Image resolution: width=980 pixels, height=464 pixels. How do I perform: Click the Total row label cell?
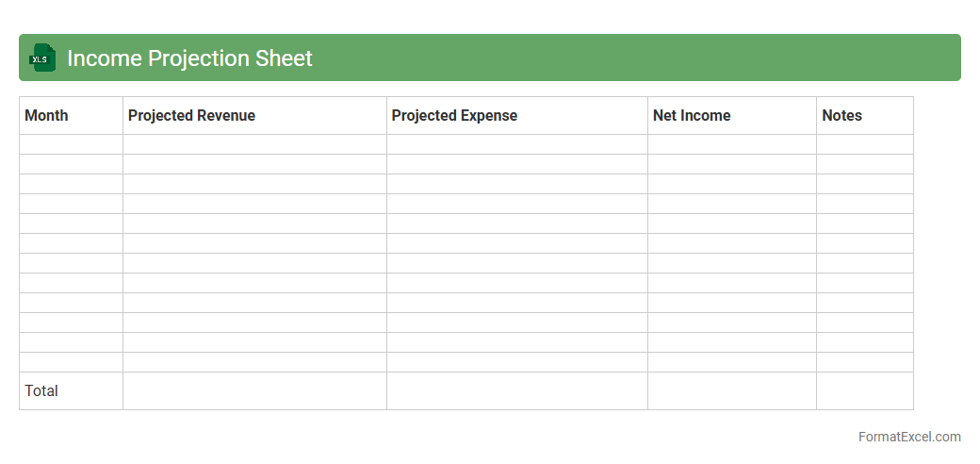[x=41, y=390]
